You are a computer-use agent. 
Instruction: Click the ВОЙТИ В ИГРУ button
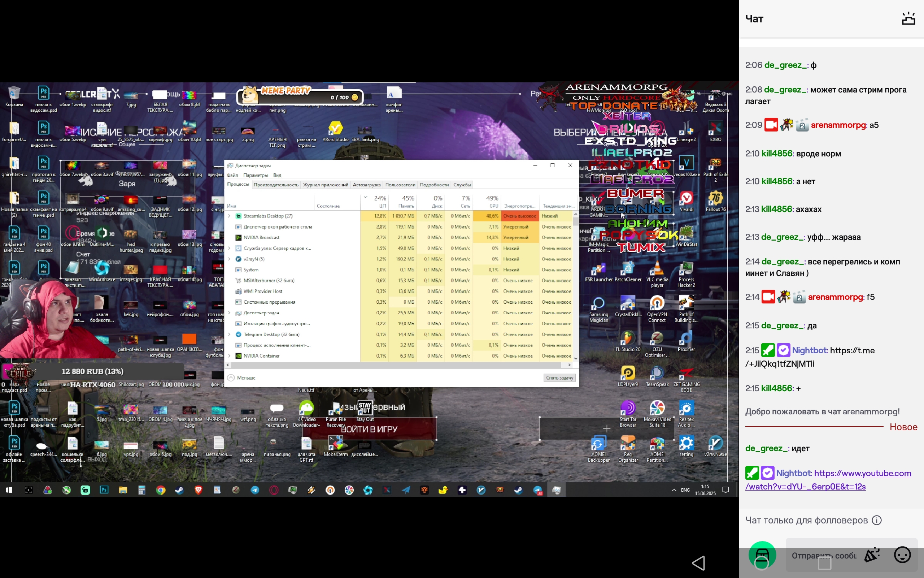point(369,429)
